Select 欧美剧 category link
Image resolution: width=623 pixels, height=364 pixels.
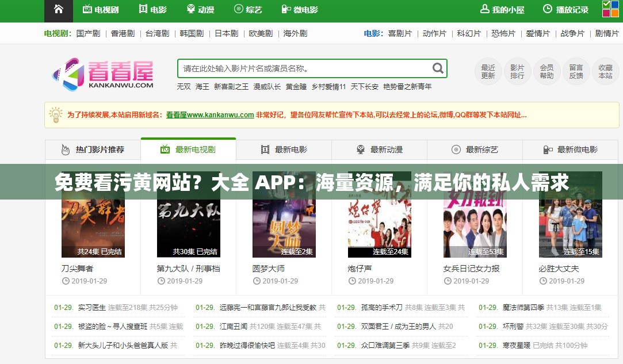(x=261, y=33)
